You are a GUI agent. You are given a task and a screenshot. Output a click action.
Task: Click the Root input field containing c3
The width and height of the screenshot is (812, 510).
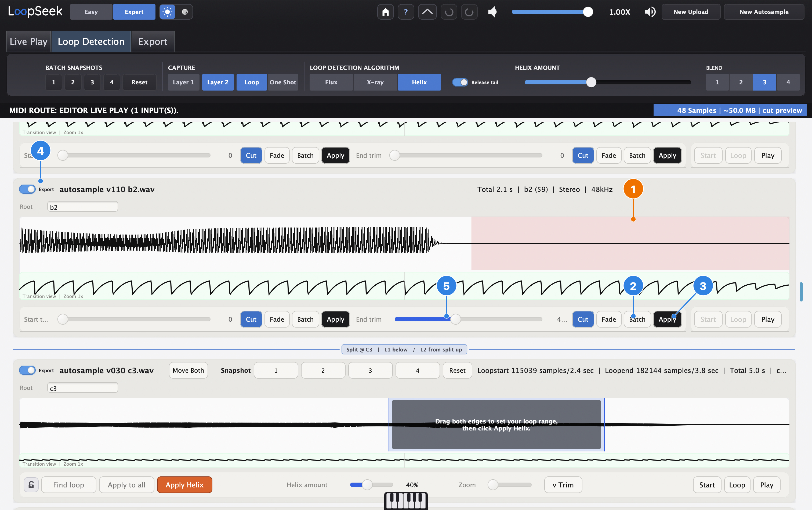point(83,388)
